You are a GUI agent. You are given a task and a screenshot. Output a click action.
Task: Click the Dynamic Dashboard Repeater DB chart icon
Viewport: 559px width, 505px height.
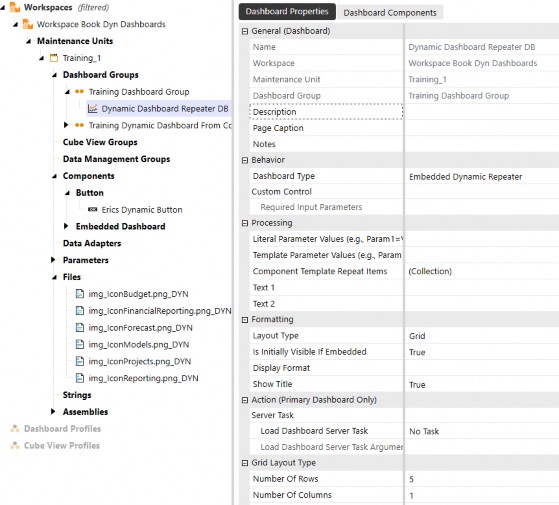[93, 109]
